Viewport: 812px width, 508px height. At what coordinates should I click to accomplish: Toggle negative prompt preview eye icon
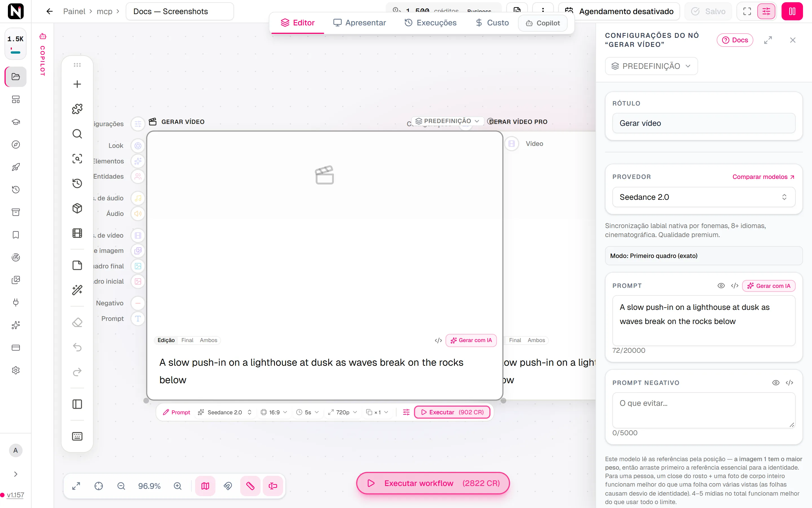tap(776, 383)
